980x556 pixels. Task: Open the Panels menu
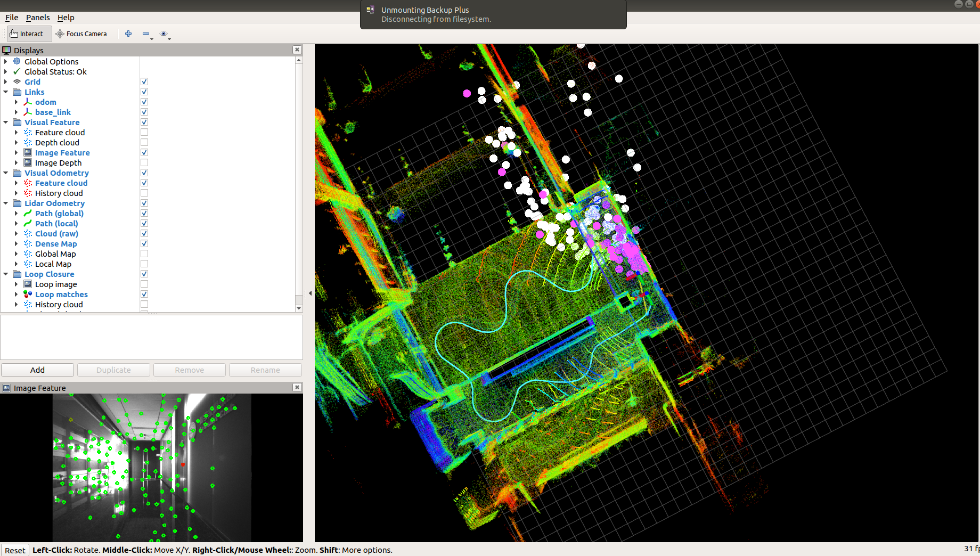(38, 17)
